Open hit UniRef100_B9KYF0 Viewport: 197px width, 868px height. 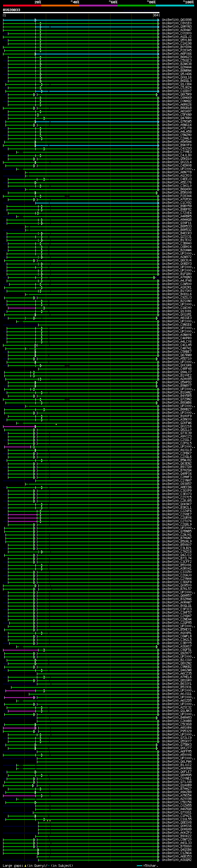[177, 145]
